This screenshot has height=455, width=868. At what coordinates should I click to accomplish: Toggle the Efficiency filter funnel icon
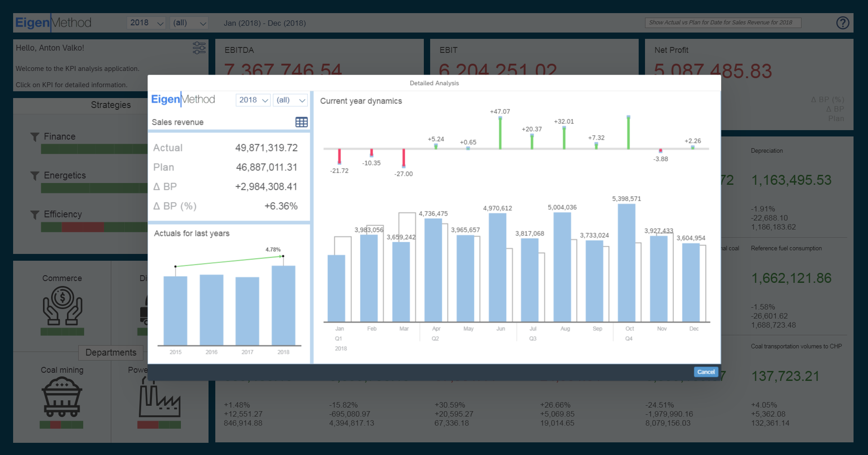click(35, 214)
